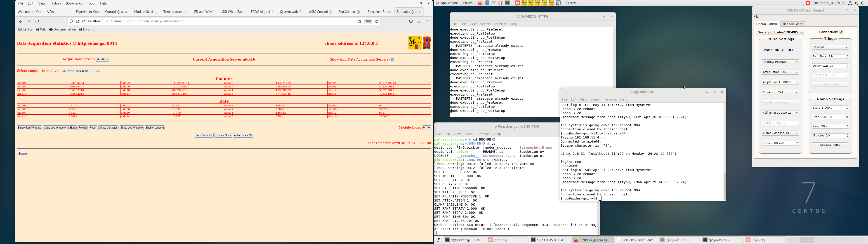The image size is (868, 244).
Task: Open Pocket save icon in Firefox toolbar
Action: point(411,21)
